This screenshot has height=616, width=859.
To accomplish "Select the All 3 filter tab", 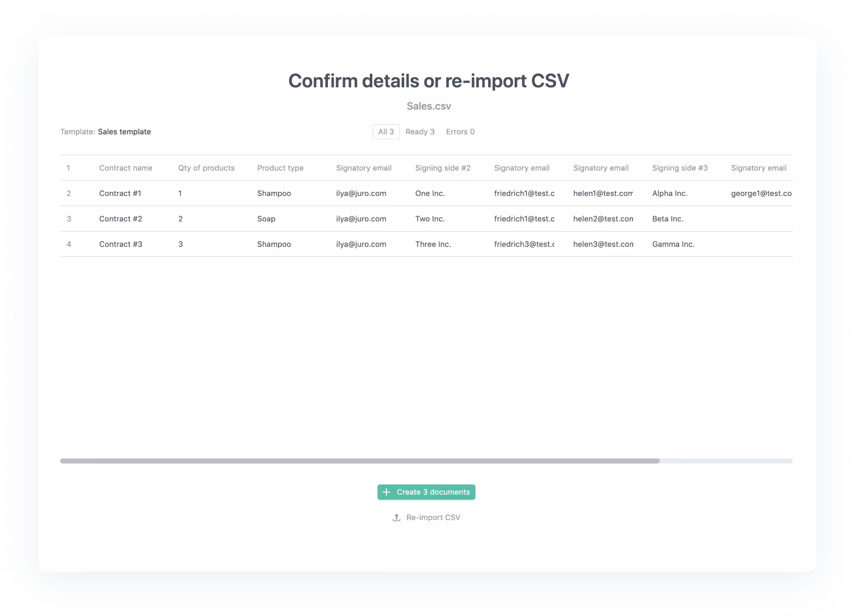I will (386, 132).
